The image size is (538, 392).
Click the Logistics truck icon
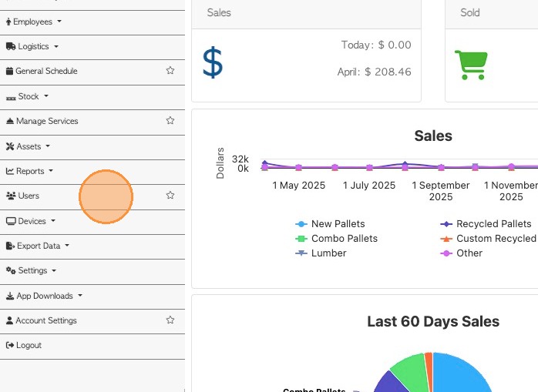[11, 46]
